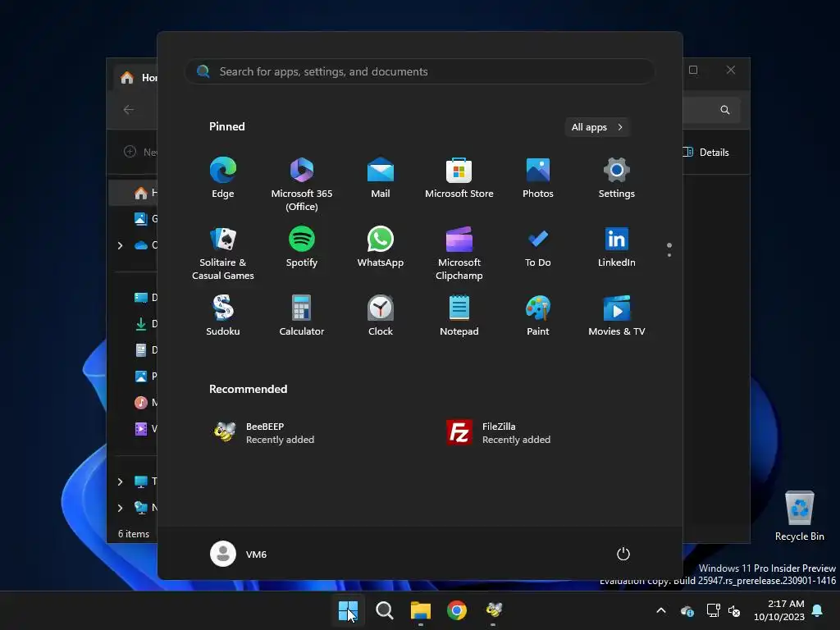840x630 pixels.
Task: Expand OneDrive node in Explorer sidebar
Action: tap(120, 245)
